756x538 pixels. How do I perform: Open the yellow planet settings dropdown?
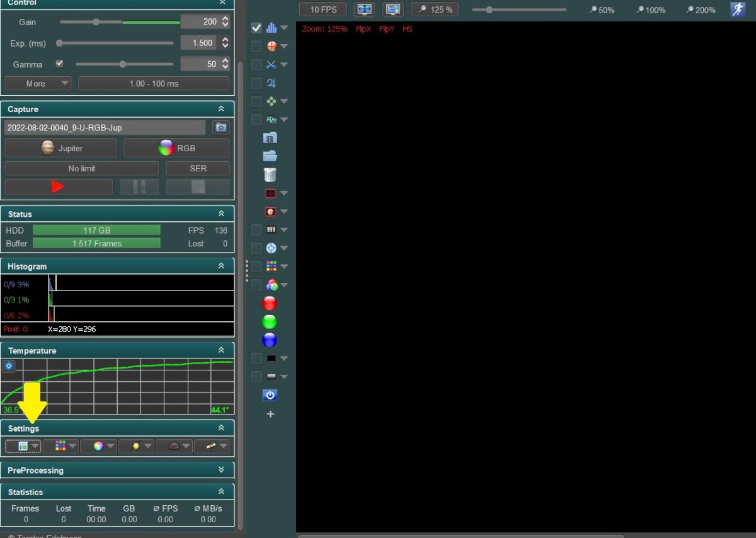pos(137,446)
